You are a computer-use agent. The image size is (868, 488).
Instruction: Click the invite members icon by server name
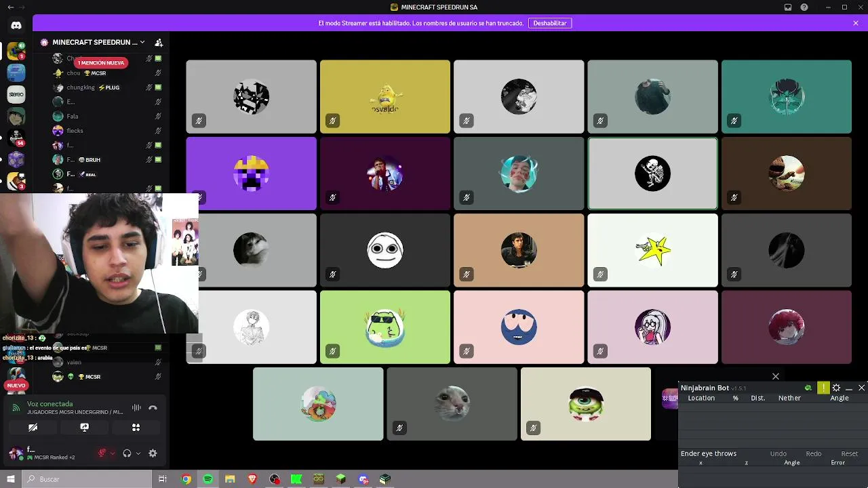158,42
